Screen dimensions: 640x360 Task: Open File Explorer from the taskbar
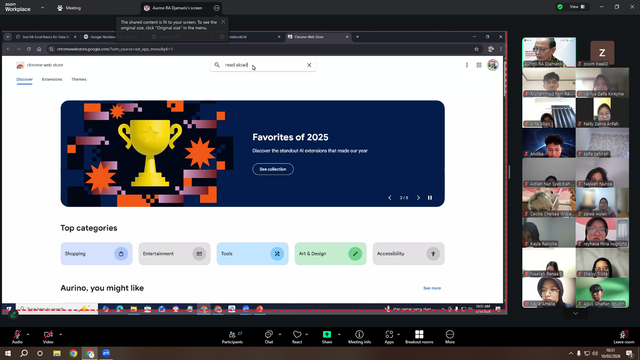57,353
